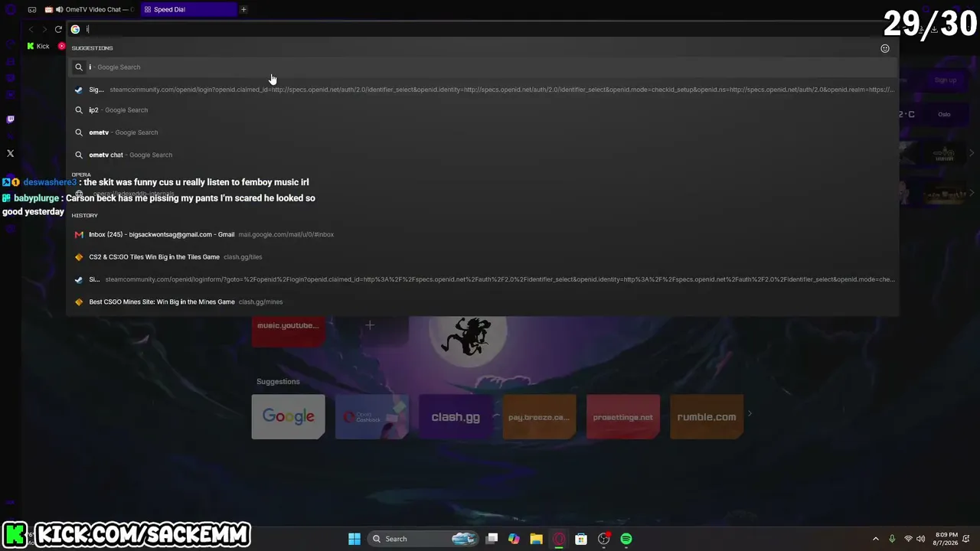The height and width of the screenshot is (551, 980).
Task: Open File Explorer from the taskbar
Action: click(x=536, y=539)
